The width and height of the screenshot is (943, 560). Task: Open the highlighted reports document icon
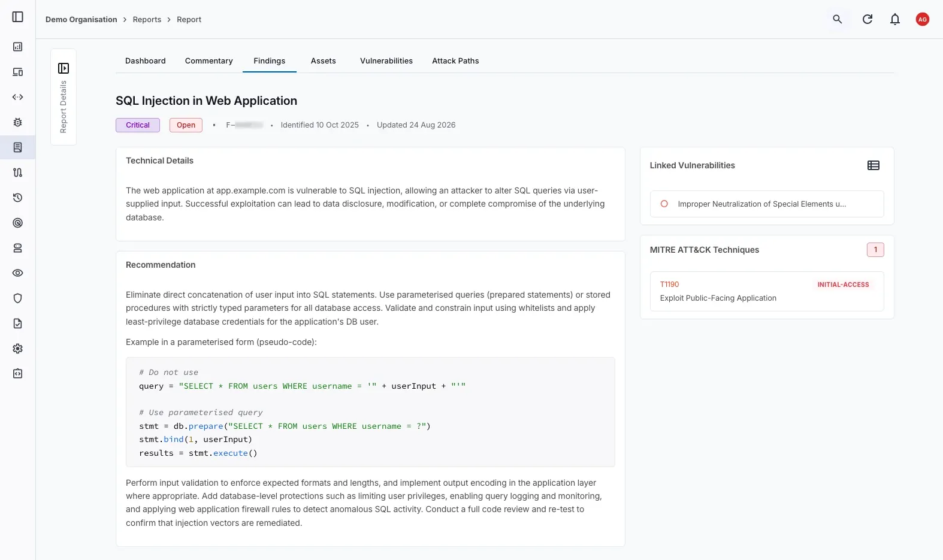pyautogui.click(x=18, y=147)
